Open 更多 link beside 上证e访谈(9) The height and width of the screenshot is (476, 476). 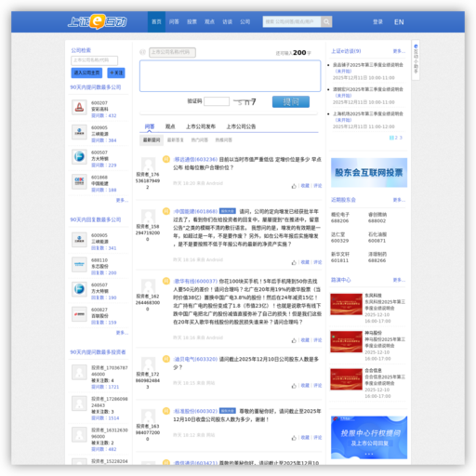pyautogui.click(x=399, y=51)
